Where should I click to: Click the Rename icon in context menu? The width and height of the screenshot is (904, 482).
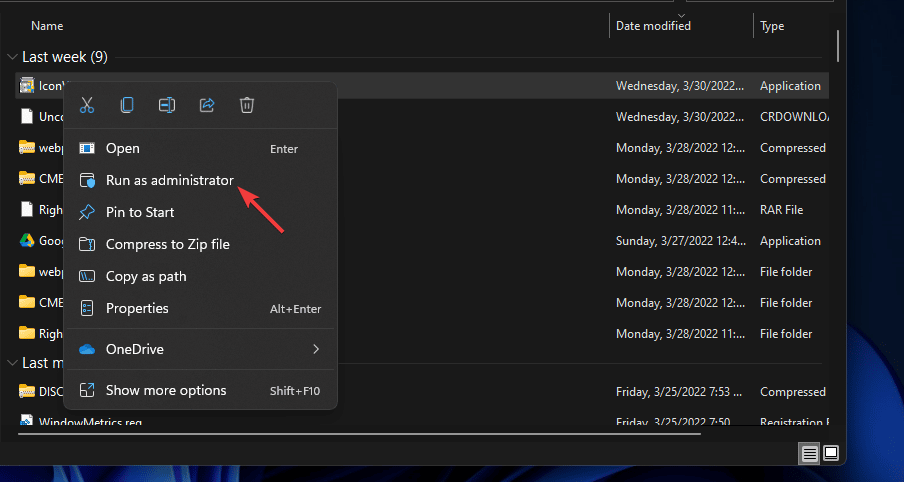click(167, 105)
